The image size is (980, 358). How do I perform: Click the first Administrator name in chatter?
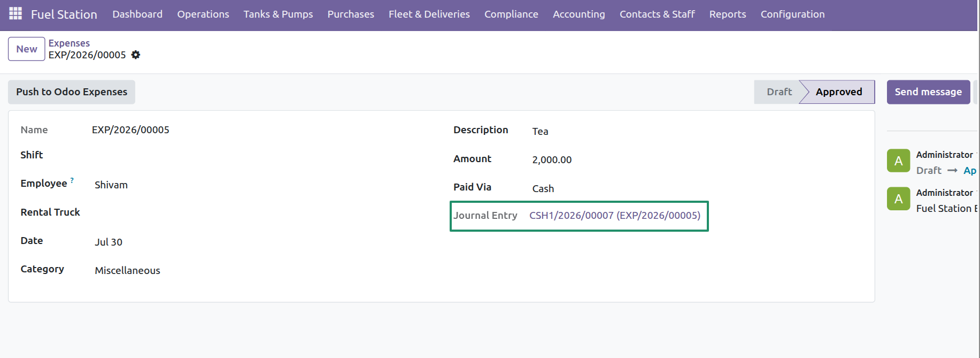944,155
